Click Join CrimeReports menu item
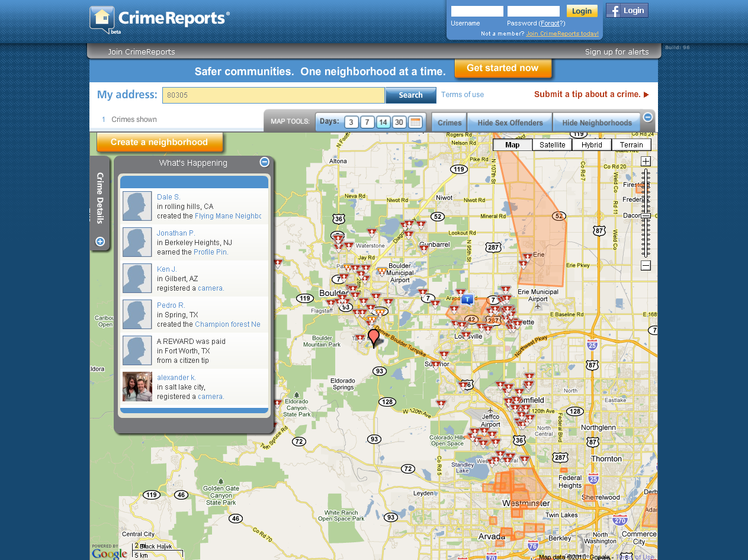 pos(142,52)
